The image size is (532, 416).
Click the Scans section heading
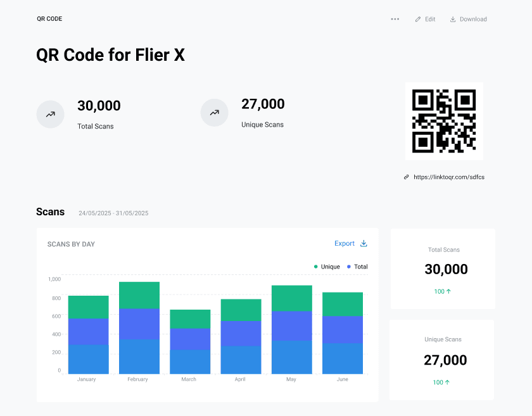point(50,211)
